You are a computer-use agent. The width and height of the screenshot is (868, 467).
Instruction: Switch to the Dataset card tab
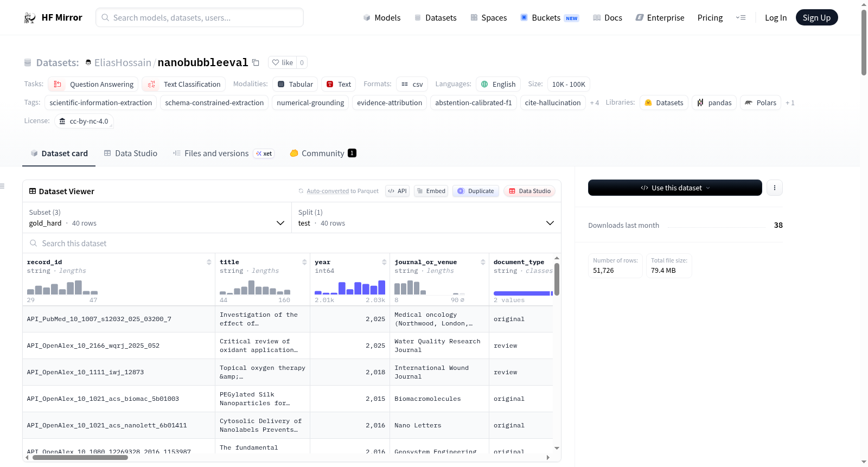(59, 153)
